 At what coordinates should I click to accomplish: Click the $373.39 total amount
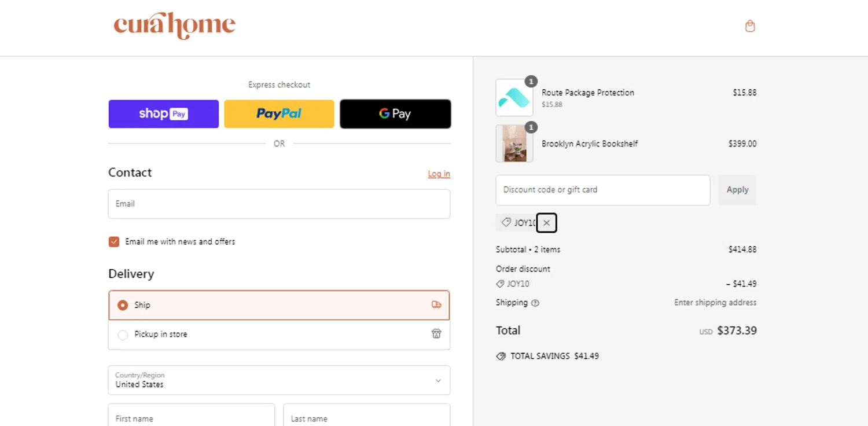737,330
